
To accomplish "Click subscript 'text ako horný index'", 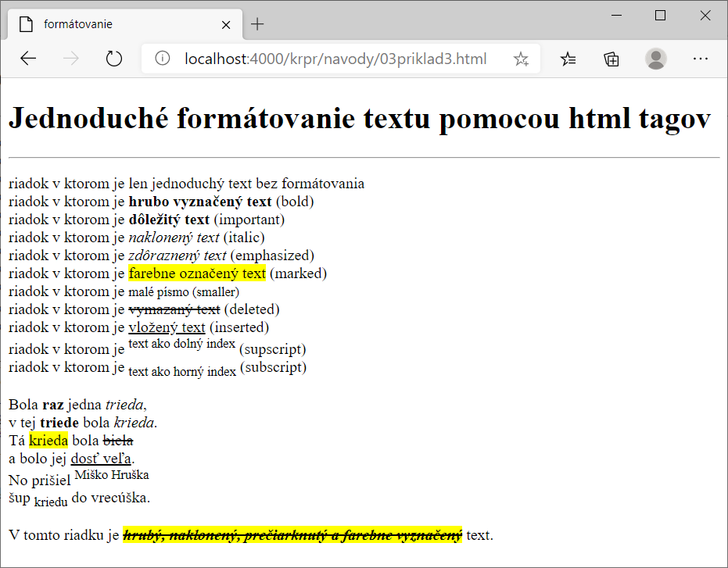I will pos(182,372).
